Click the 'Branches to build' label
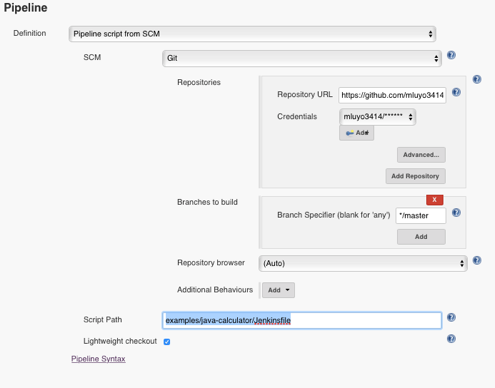 (x=207, y=202)
